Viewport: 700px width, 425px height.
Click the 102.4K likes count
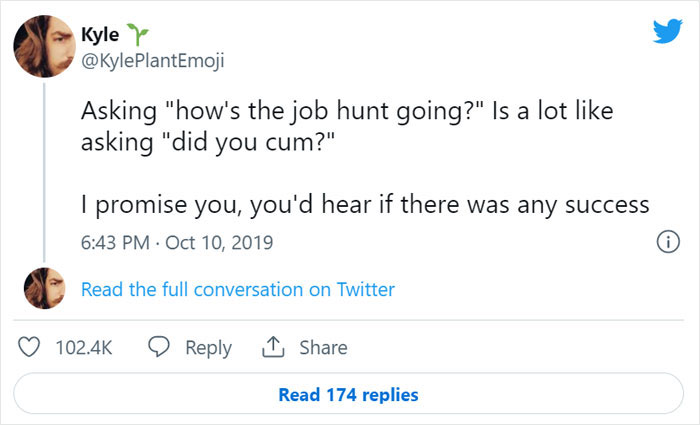point(83,348)
